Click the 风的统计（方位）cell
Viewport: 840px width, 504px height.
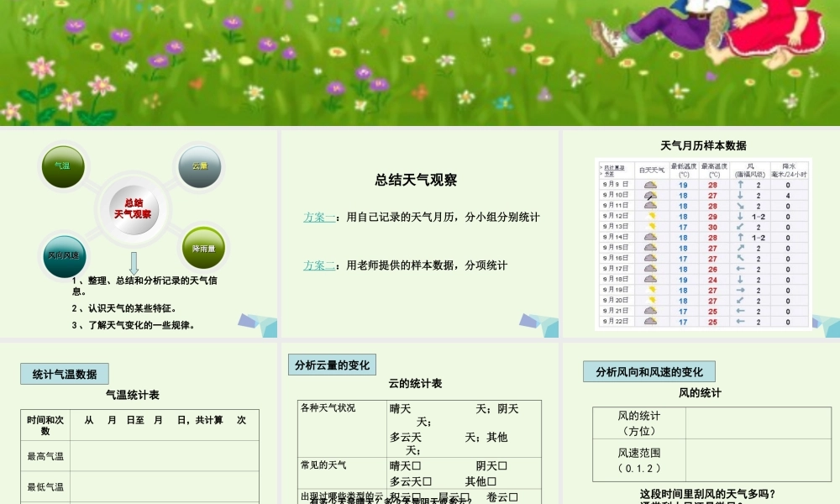point(639,423)
